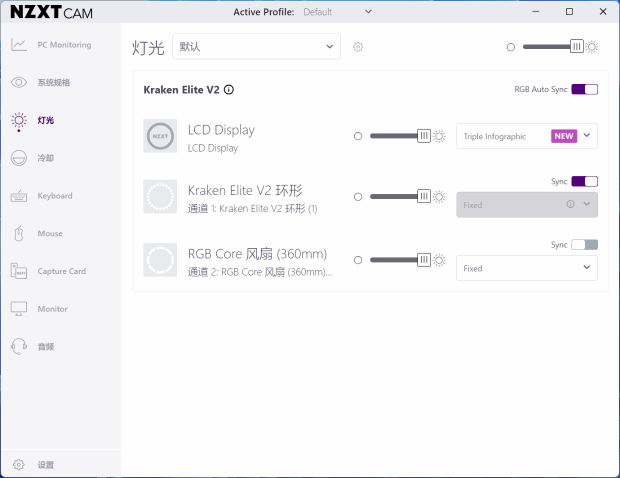Image resolution: width=620 pixels, height=478 pixels.
Task: Open 系统规格 menu item
Action: coord(54,82)
